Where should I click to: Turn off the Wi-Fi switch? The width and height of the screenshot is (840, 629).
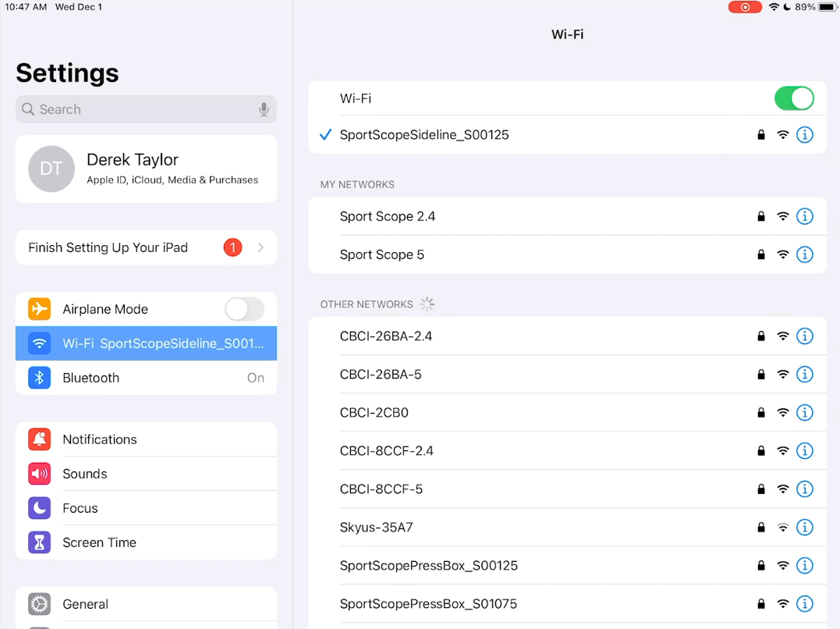click(x=794, y=98)
